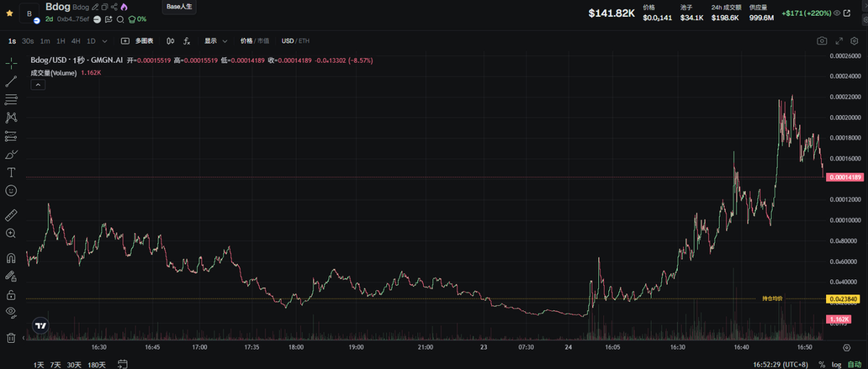Activate the magnet snap mode
868x369 pixels.
coord(12,258)
